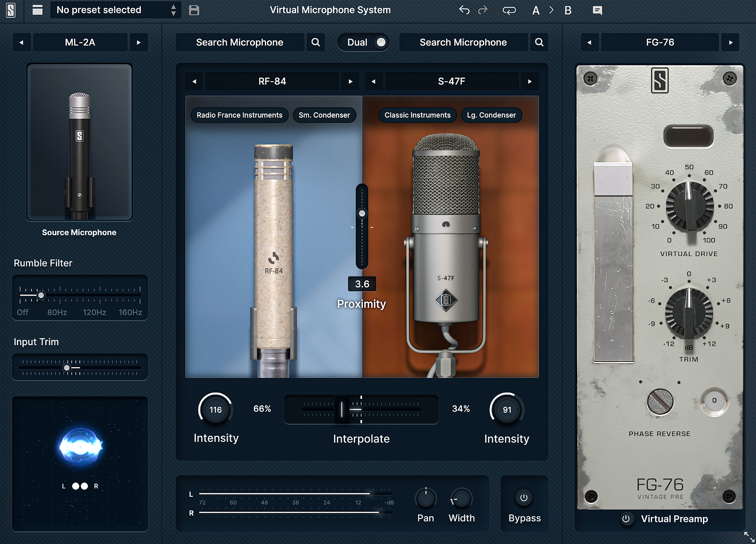Viewport: 756px width, 544px height.
Task: Click the undo arrow icon
Action: click(x=464, y=10)
